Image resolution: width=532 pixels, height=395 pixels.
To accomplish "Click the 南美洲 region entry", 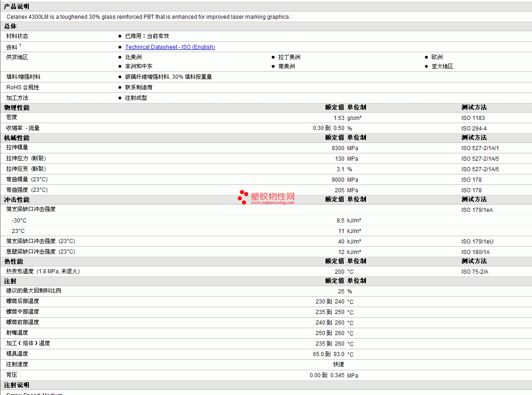I will pos(287,66).
